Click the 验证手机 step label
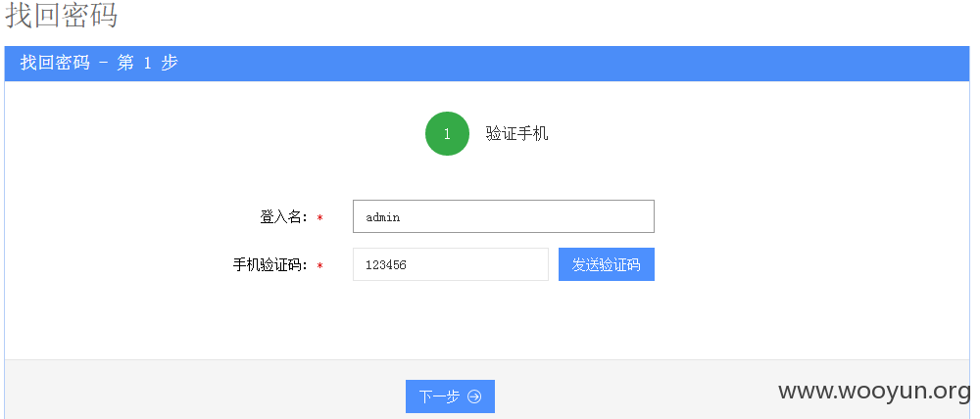This screenshot has height=419, width=980. pyautogui.click(x=516, y=134)
